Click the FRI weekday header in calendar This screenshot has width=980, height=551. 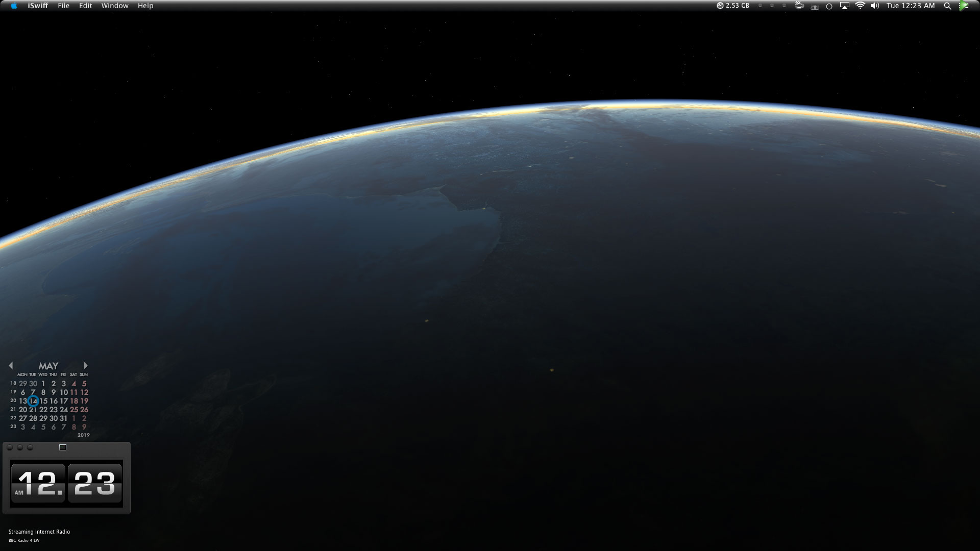pyautogui.click(x=63, y=374)
